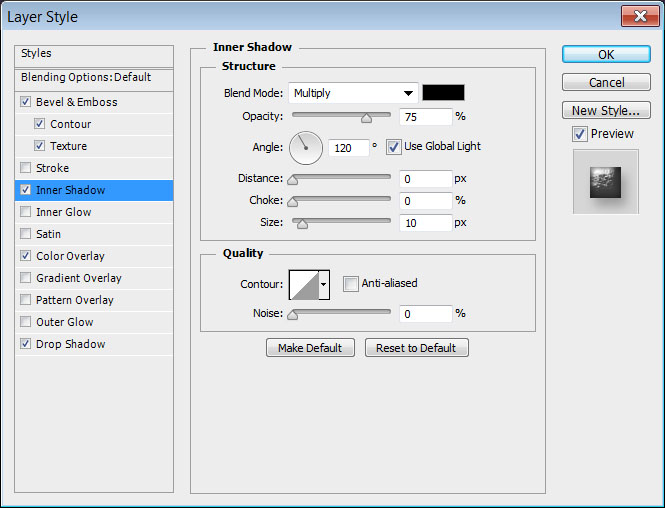Toggle Use Global Light checkbox
The width and height of the screenshot is (665, 508).
tap(394, 146)
